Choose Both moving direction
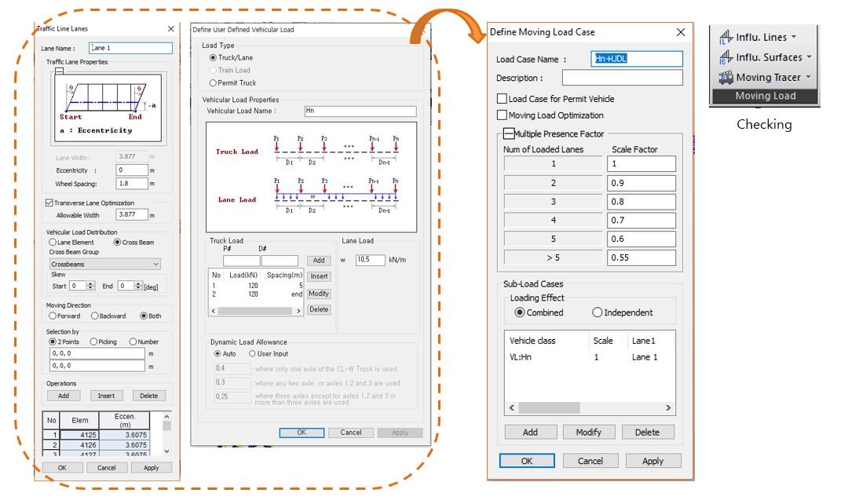848x504 pixels. point(144,316)
